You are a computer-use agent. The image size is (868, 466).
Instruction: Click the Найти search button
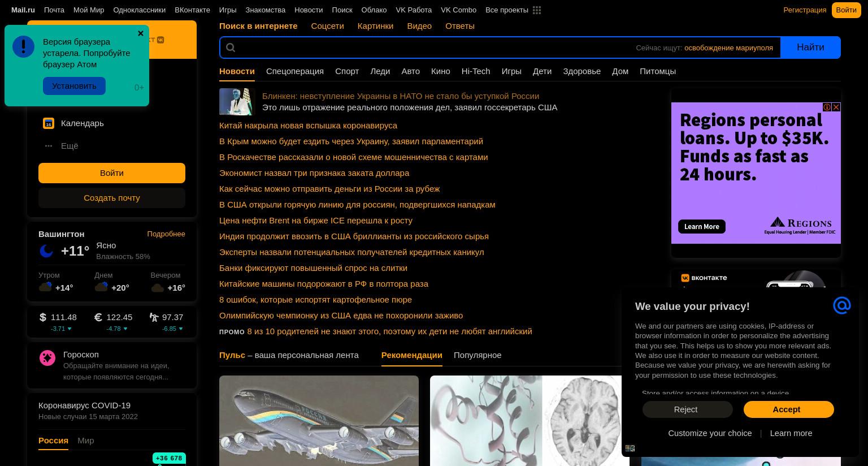tap(810, 48)
